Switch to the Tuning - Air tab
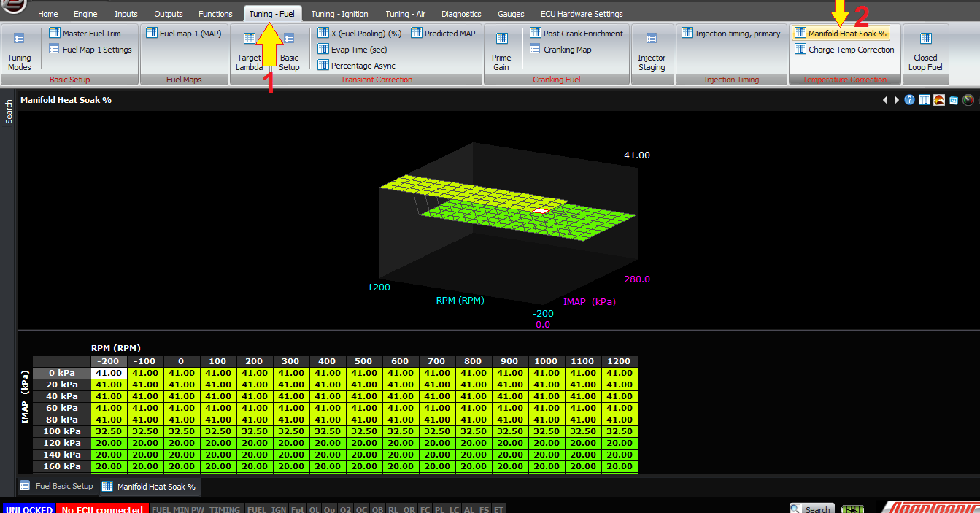Image resolution: width=980 pixels, height=513 pixels. tap(406, 14)
